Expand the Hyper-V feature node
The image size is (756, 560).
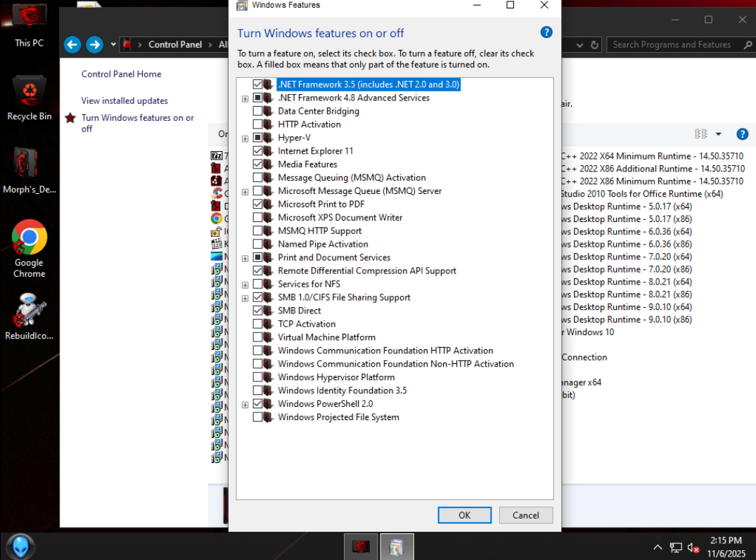(245, 138)
